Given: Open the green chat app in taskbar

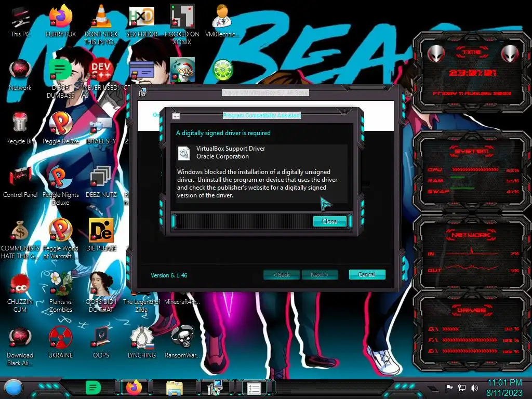Looking at the screenshot, I should tap(94, 388).
